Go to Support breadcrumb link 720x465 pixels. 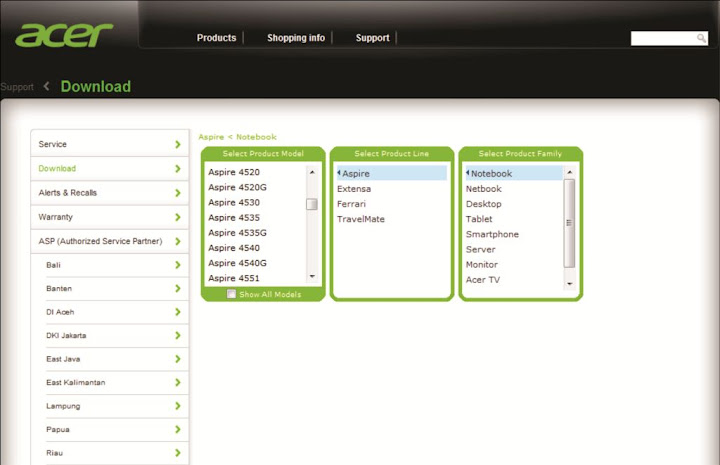tap(17, 87)
